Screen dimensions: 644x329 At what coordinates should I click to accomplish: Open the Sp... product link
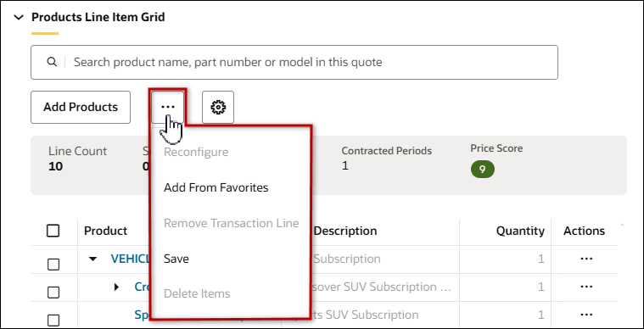pos(142,315)
